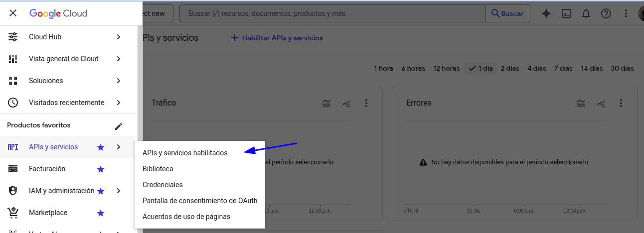Select 4 días time range
Image resolution: width=644 pixels, height=233 pixels.
537,68
